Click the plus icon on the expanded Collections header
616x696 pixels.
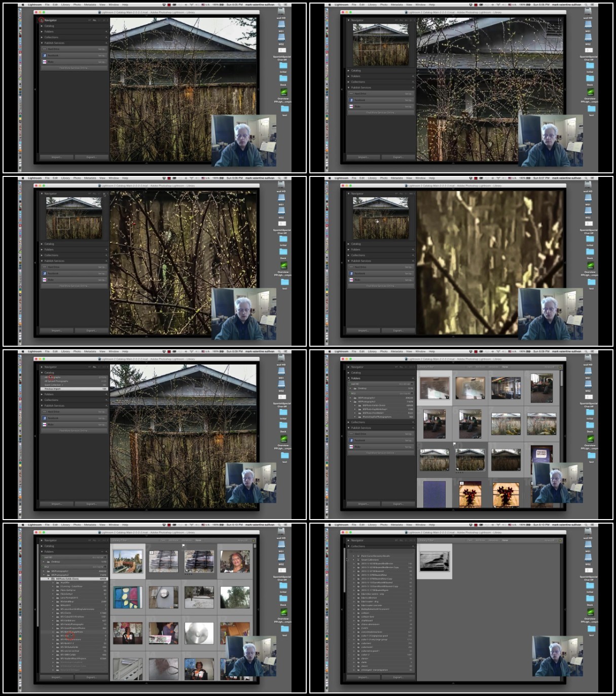413,546
